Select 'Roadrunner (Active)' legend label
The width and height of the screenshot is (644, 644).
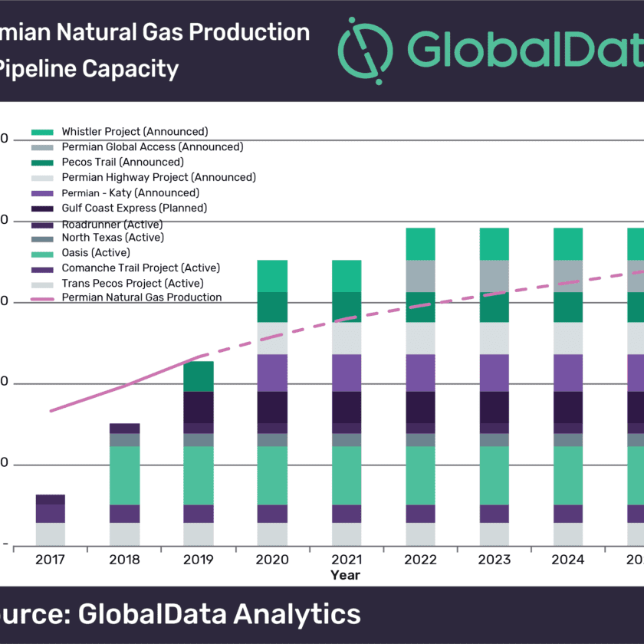[x=112, y=224]
